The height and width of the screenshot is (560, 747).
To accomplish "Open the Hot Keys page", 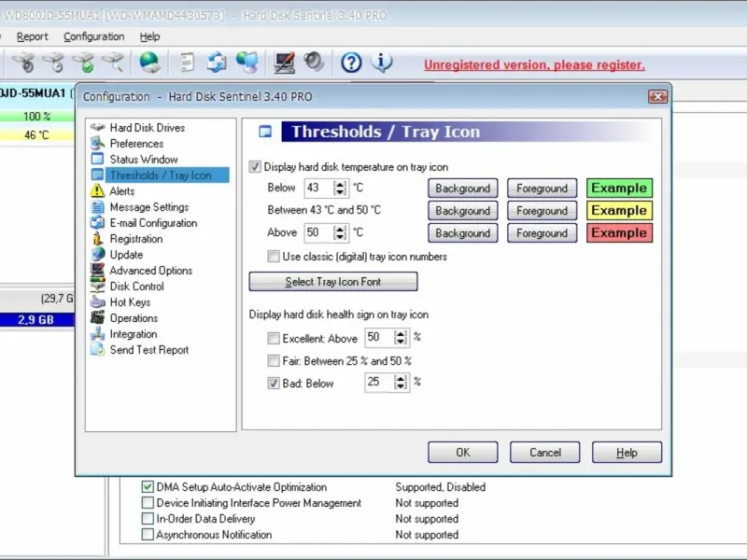I will click(130, 302).
